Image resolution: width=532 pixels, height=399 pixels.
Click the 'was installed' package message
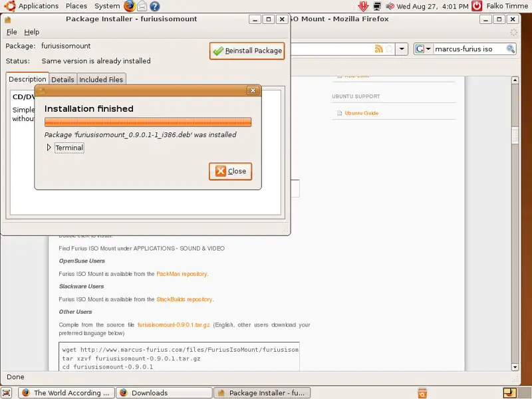point(140,135)
